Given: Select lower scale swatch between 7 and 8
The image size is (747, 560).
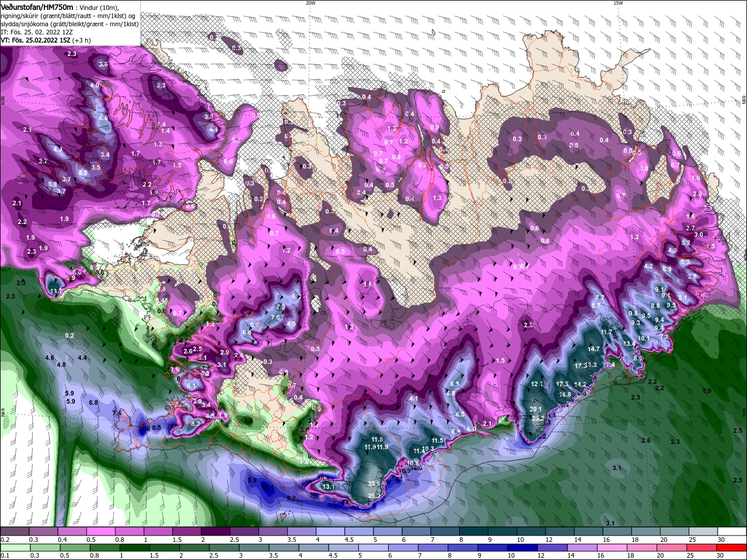Looking at the screenshot, I should (434, 548).
